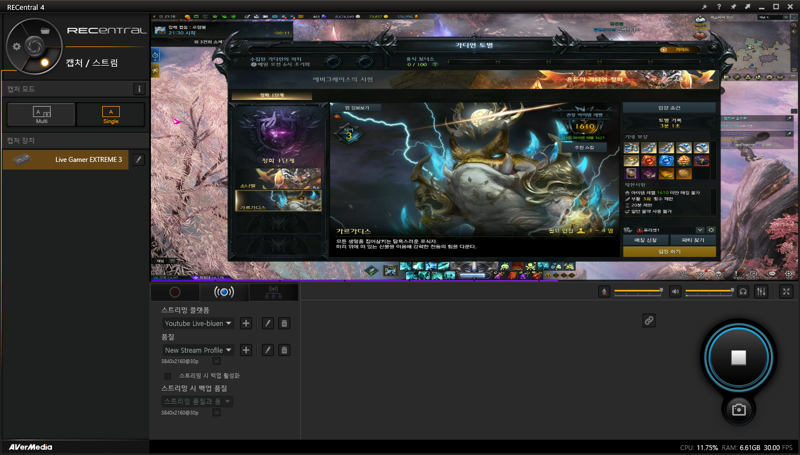Switch preview to full screen
This screenshot has height=455, width=800.
786,292
